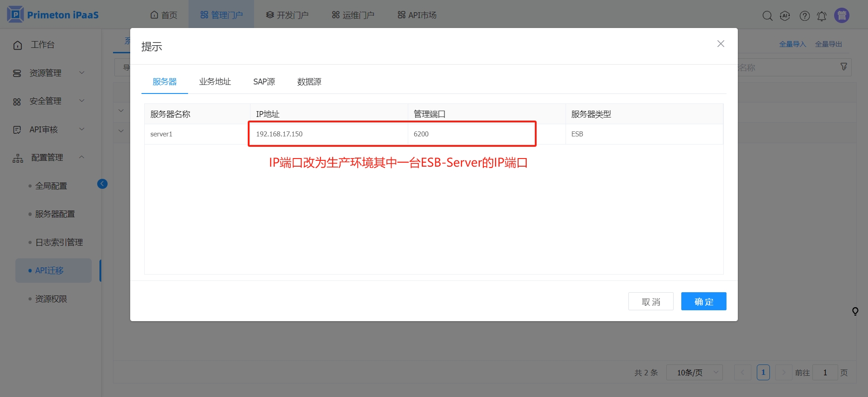This screenshot has height=397, width=868.
Task: Switch to the SAP源 tab
Action: [264, 82]
